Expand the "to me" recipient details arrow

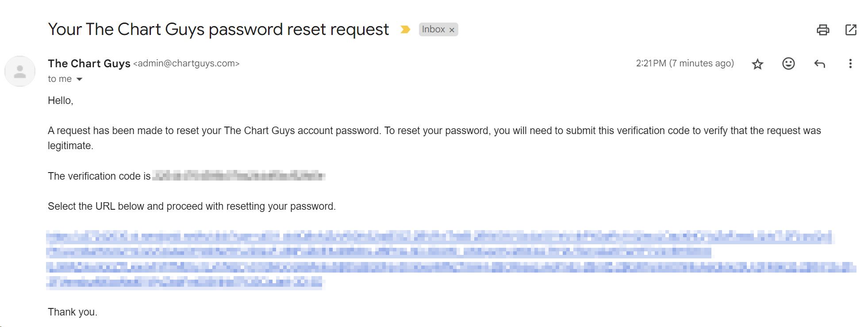[x=79, y=79]
